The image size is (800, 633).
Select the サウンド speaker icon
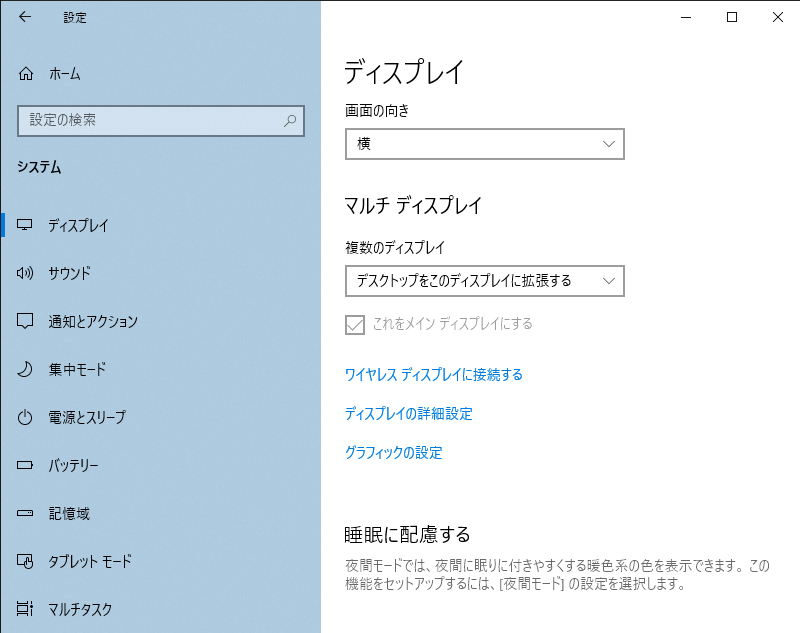point(24,273)
